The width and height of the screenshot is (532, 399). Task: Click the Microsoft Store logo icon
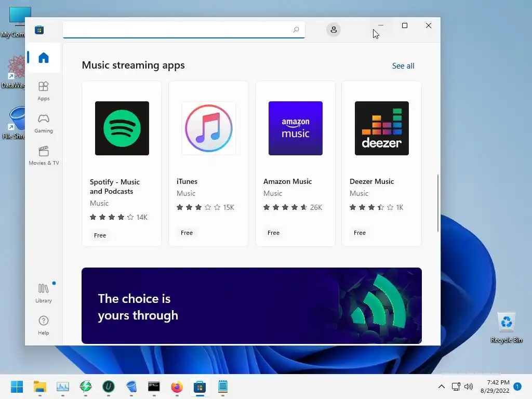pyautogui.click(x=39, y=30)
